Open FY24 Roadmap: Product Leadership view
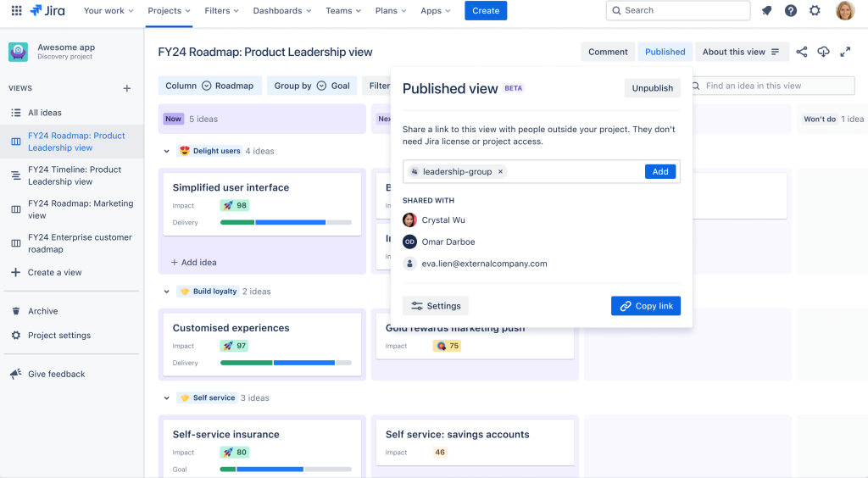 coord(72,142)
